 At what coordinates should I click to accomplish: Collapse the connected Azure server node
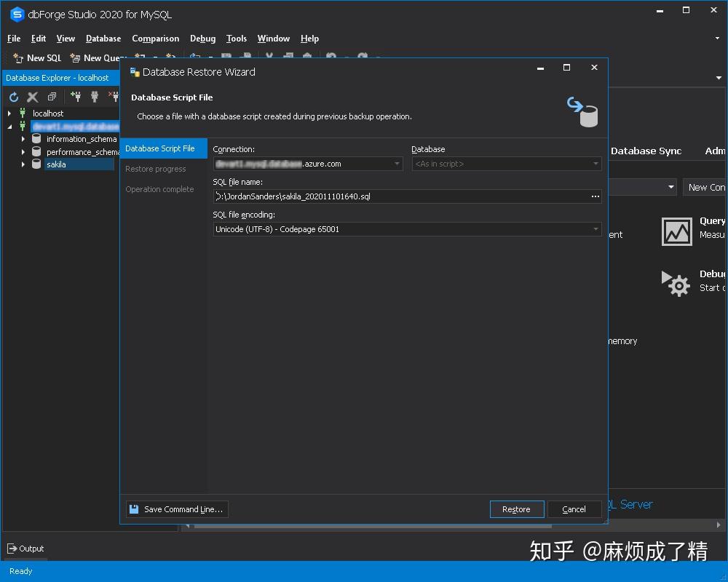click(9, 126)
